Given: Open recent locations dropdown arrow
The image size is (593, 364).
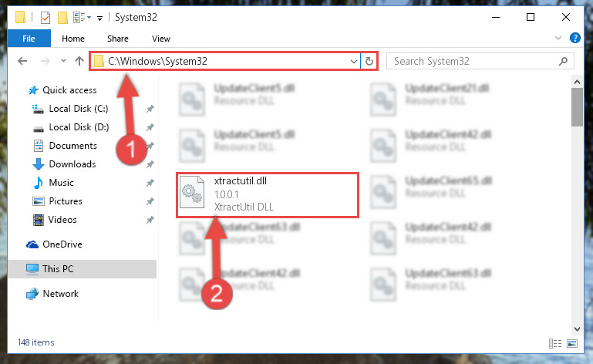Looking at the screenshot, I should pyautogui.click(x=63, y=61).
